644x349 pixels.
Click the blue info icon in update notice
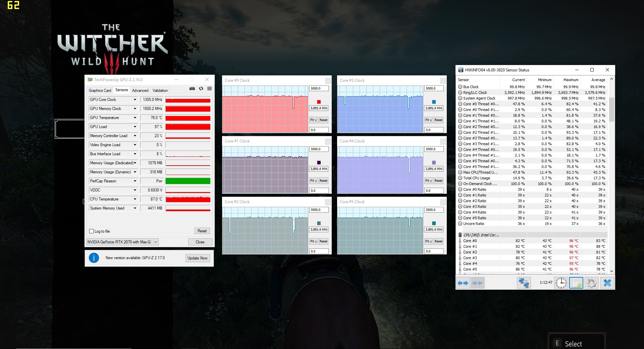click(94, 258)
